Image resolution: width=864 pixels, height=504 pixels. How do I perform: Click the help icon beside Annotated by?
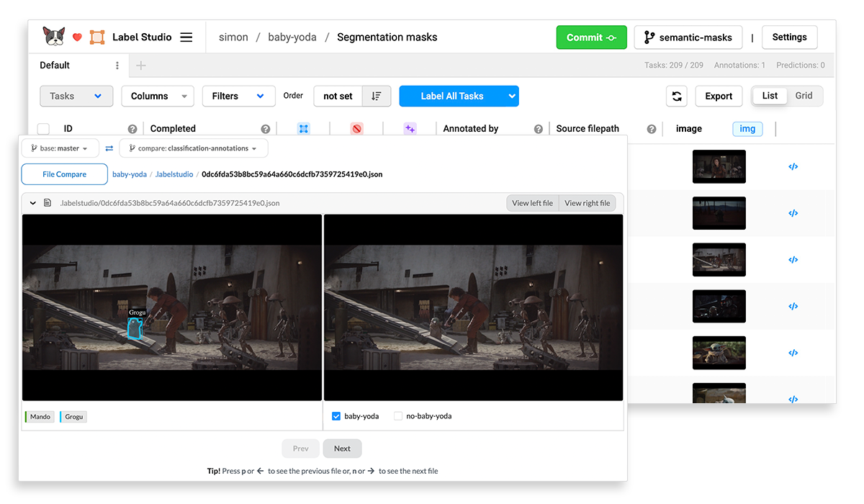coord(539,129)
